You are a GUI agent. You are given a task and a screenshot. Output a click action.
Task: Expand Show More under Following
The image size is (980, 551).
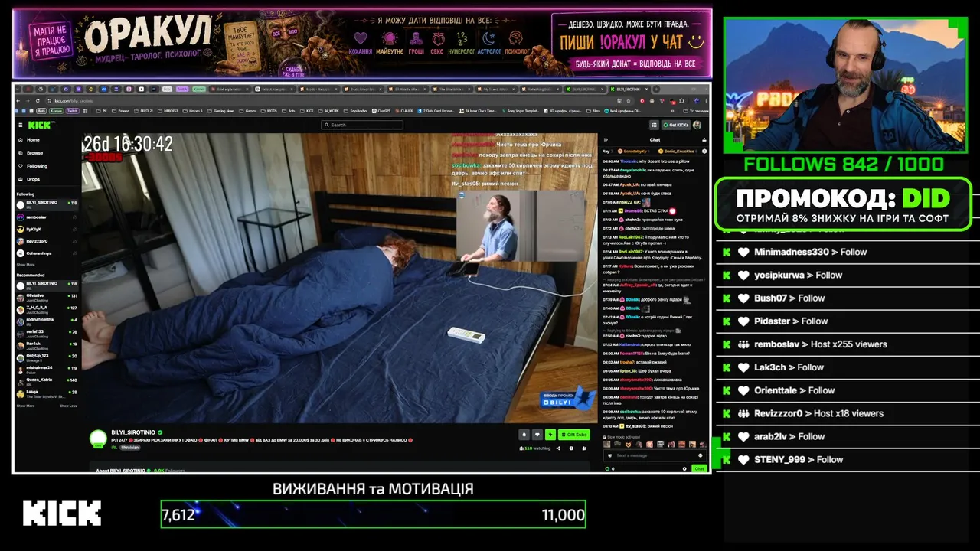[x=25, y=265]
